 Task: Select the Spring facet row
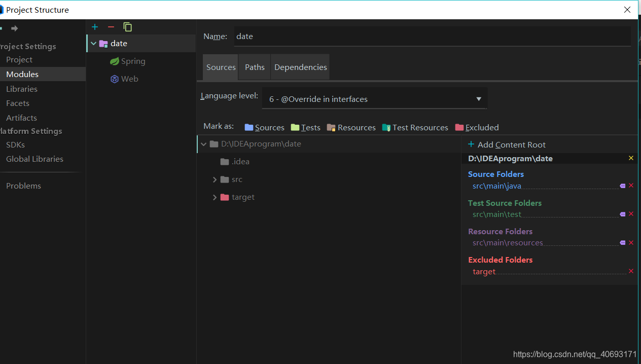141,61
